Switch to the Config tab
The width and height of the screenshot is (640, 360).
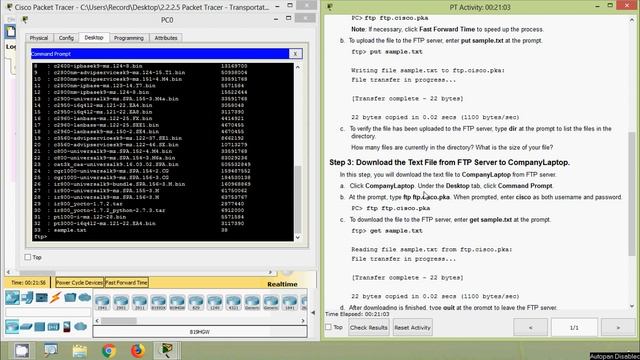(x=66, y=38)
